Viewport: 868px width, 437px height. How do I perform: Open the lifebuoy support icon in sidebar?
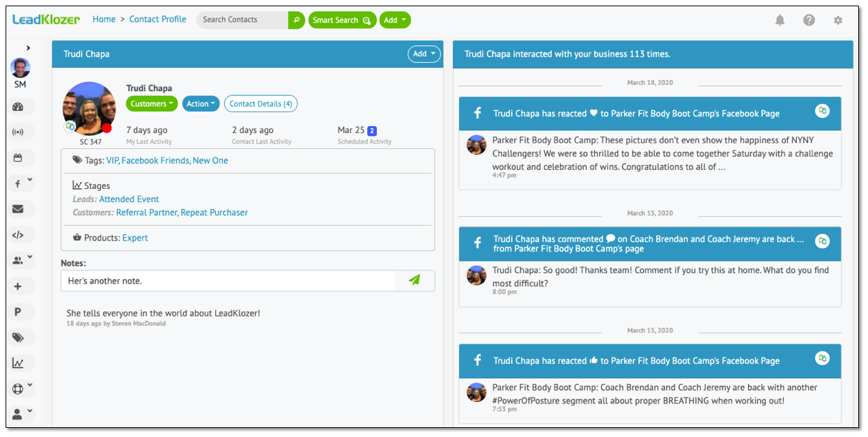(x=18, y=389)
